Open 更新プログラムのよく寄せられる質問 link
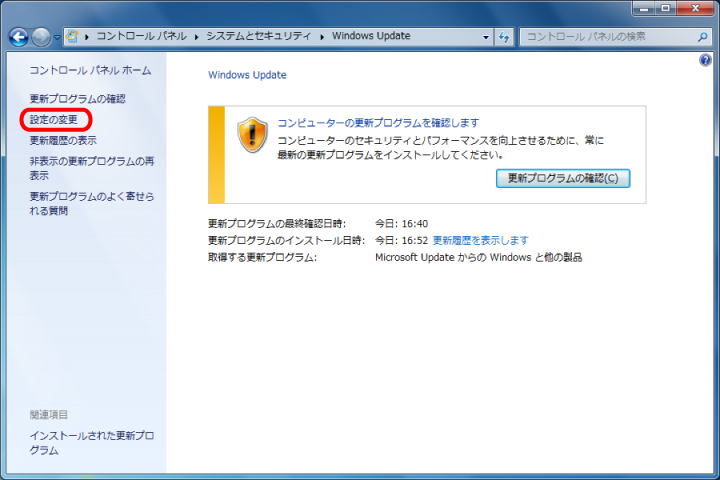 click(x=92, y=203)
